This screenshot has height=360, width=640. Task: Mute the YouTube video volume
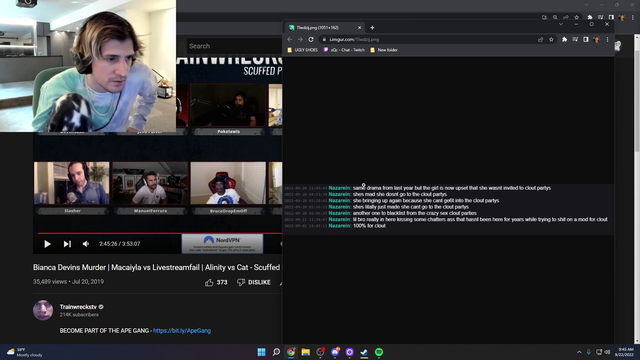coord(86,244)
